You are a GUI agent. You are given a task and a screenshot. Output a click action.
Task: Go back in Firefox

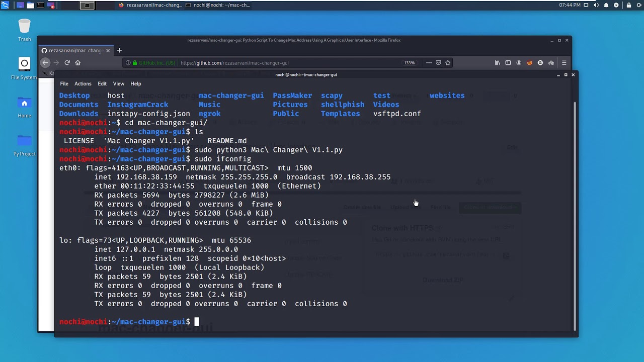pyautogui.click(x=45, y=63)
